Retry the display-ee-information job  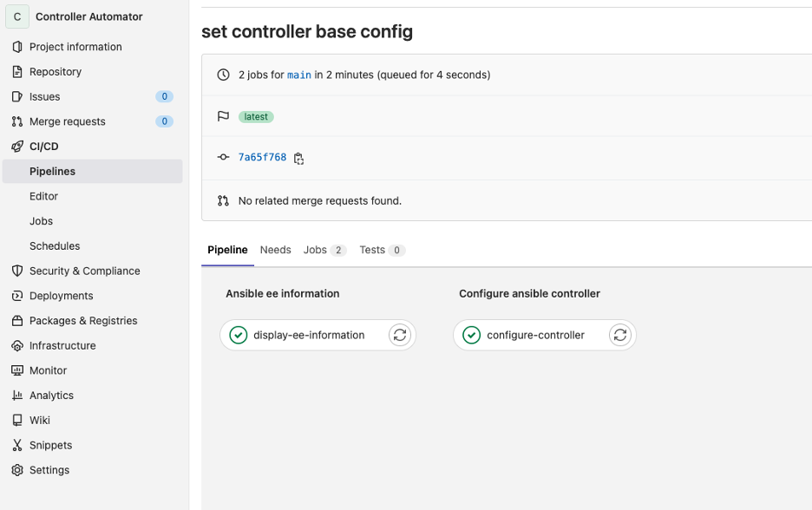(x=399, y=335)
